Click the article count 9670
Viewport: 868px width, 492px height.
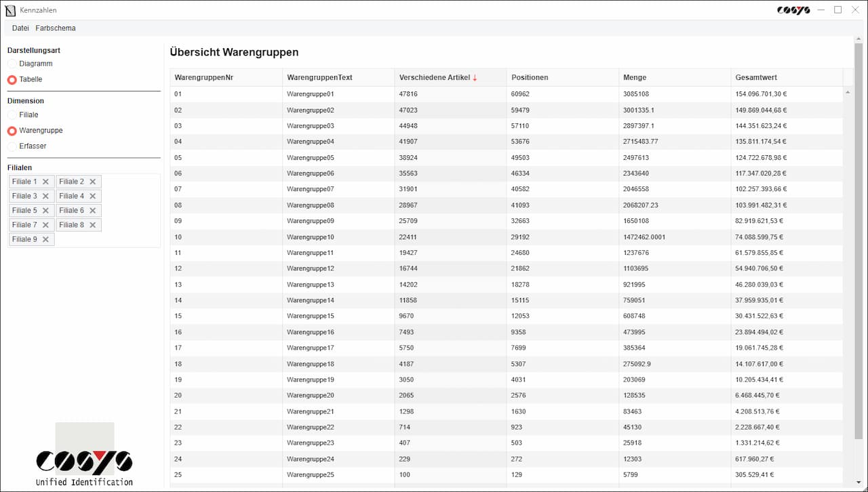(406, 316)
